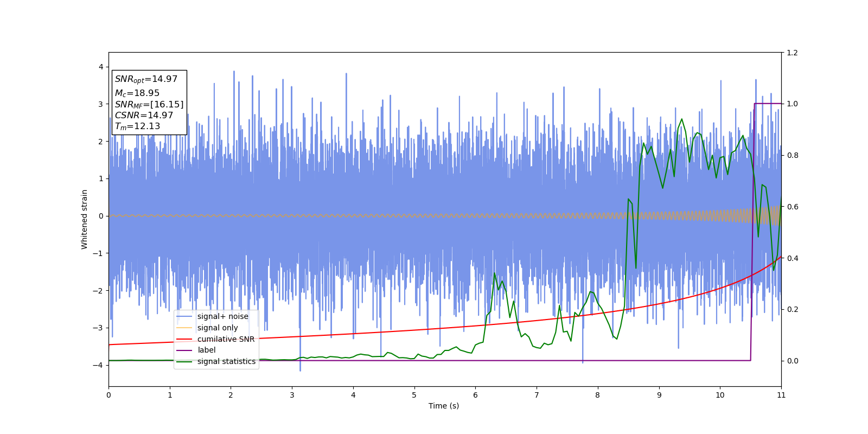868x434 pixels.
Task: Click the right-axis tick label 1.2
Action: coord(792,53)
